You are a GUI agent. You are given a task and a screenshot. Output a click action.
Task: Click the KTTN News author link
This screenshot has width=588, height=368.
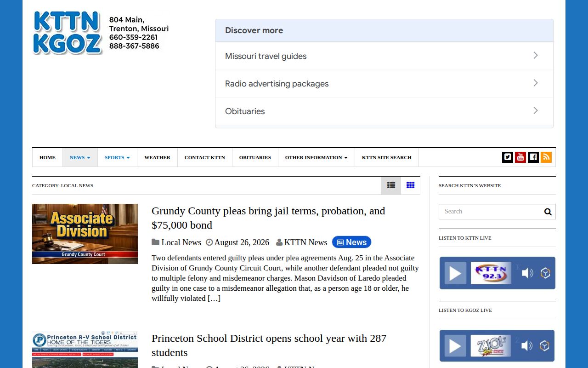coord(305,242)
